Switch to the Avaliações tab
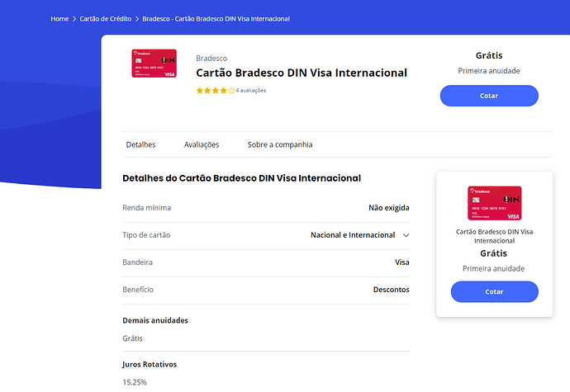 pyautogui.click(x=202, y=144)
